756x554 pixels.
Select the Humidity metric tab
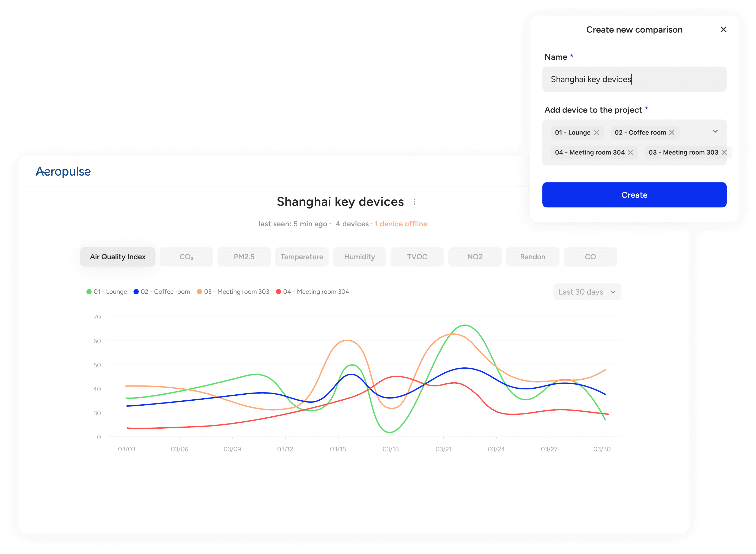pyautogui.click(x=359, y=256)
